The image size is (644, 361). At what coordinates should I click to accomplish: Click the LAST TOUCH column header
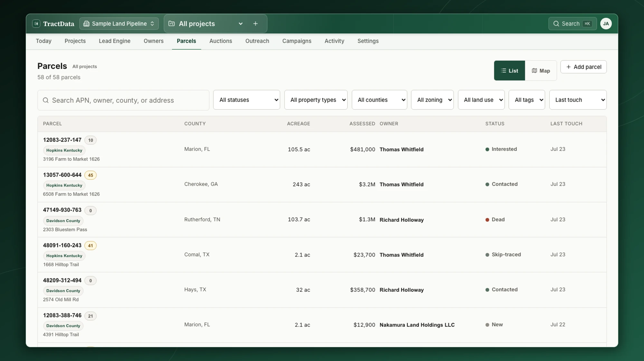tap(566, 124)
